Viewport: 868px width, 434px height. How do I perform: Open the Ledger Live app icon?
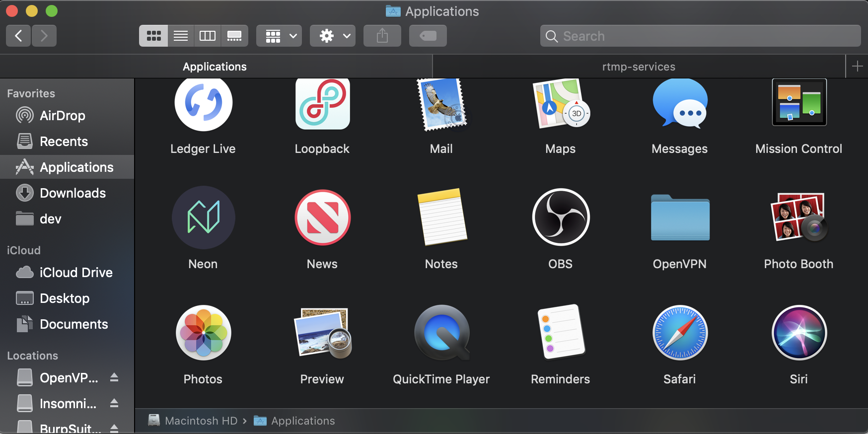203,103
